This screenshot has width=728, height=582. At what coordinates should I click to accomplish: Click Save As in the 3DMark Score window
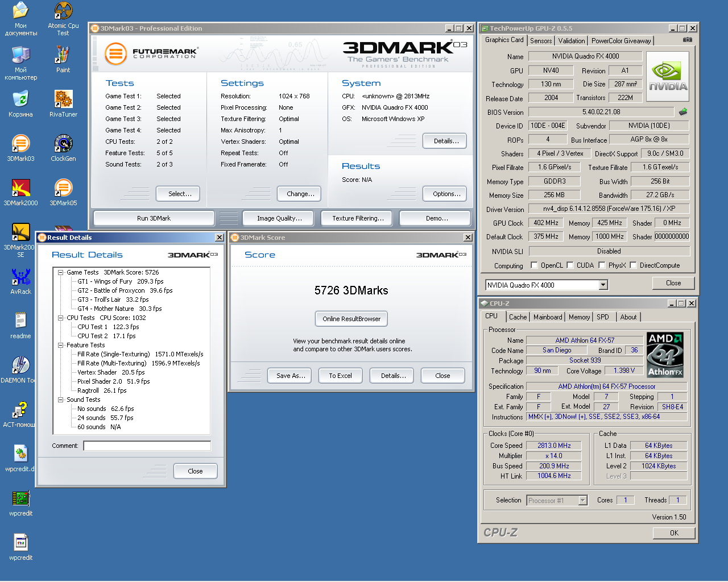click(x=291, y=376)
